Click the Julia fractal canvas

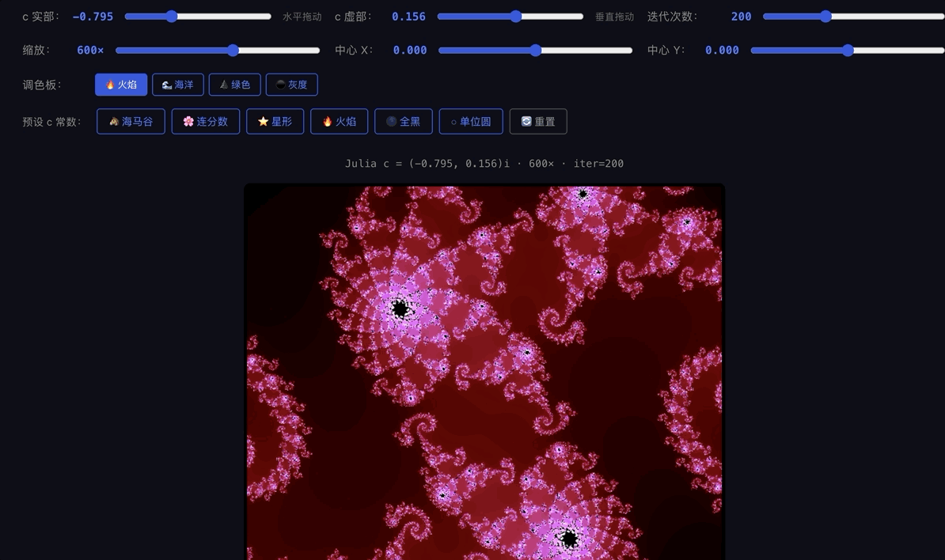click(484, 372)
